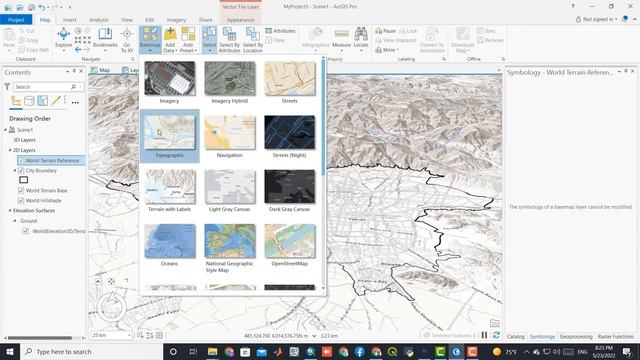Viewport: 640px width, 360px height.
Task: Pause map drawing in status bar
Action: click(x=484, y=335)
